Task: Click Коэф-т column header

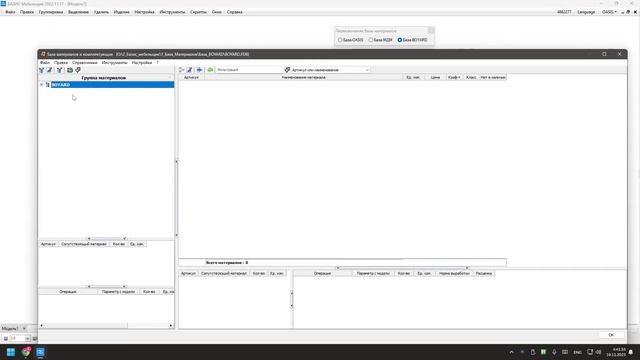Action: click(453, 77)
